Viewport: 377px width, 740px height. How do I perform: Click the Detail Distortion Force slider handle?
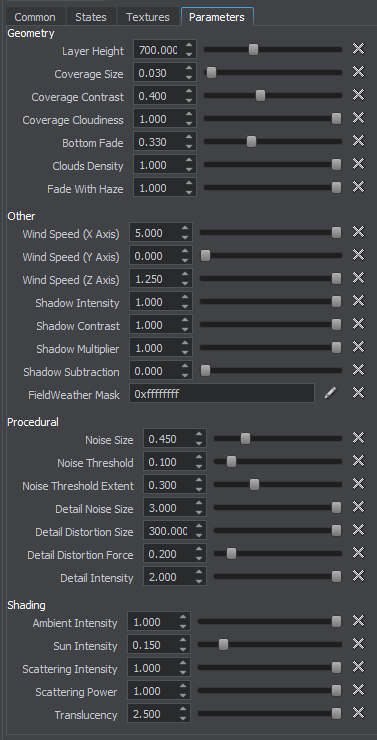tap(231, 554)
